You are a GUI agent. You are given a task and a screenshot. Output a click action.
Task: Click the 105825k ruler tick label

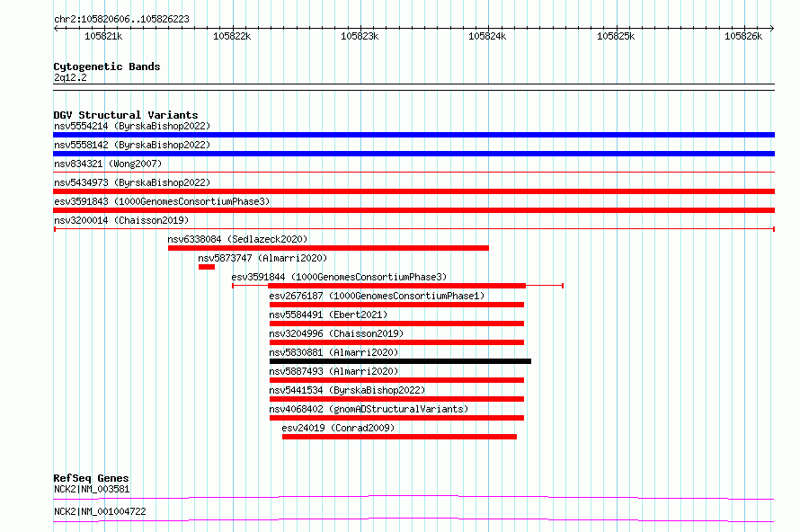(x=616, y=36)
